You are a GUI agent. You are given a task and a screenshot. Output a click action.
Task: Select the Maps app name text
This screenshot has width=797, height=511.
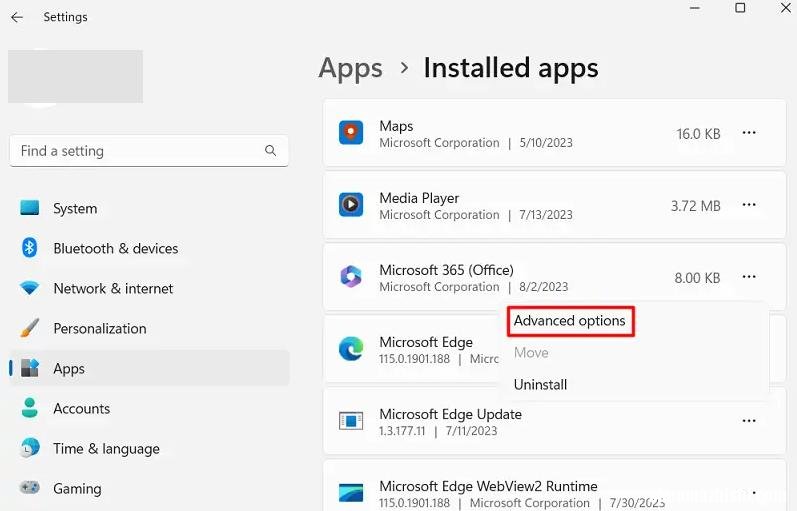tap(396, 126)
